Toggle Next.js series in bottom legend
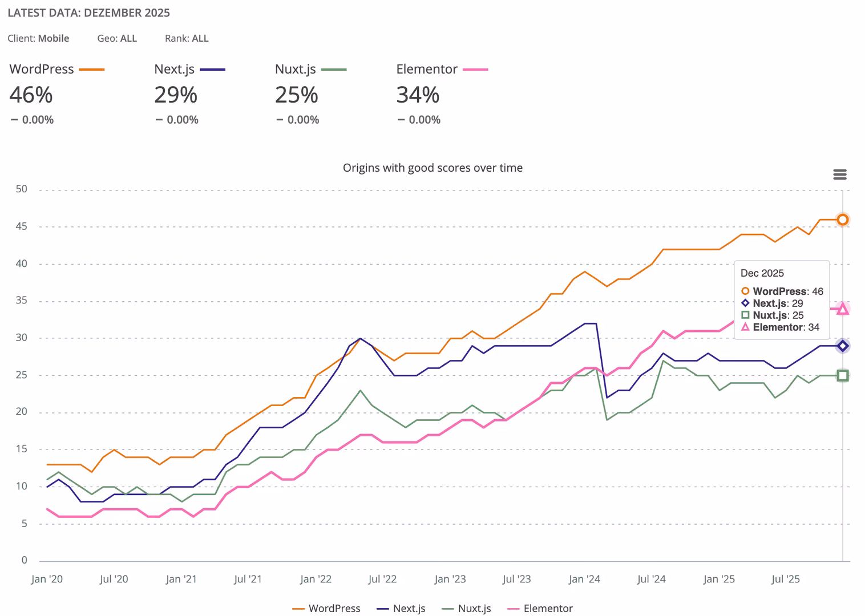865x616 pixels. pos(401,609)
